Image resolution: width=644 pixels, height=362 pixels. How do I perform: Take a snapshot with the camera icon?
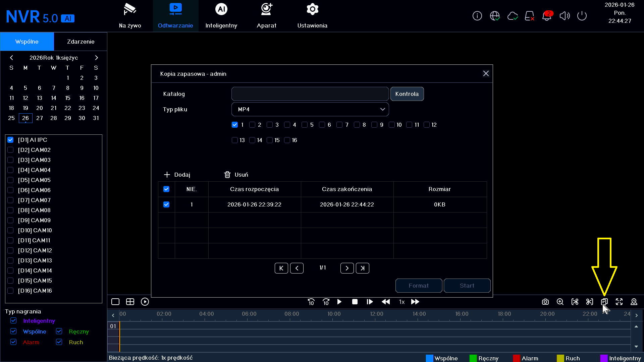(x=545, y=302)
